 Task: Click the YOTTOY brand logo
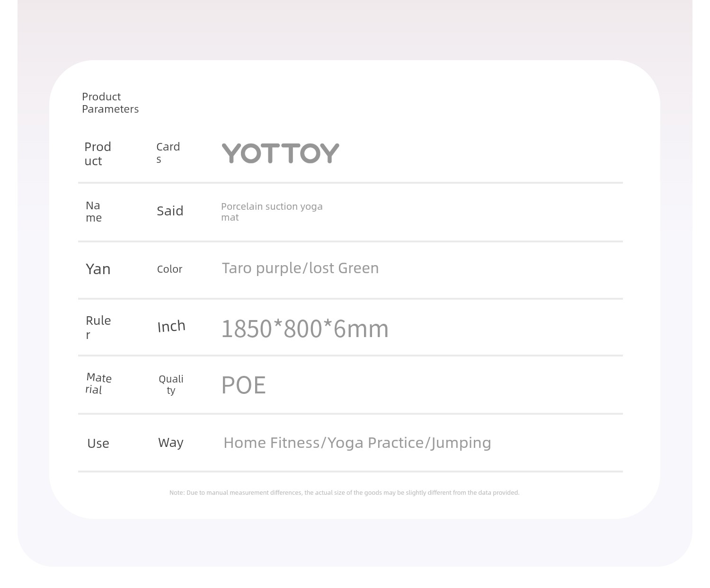(x=280, y=153)
